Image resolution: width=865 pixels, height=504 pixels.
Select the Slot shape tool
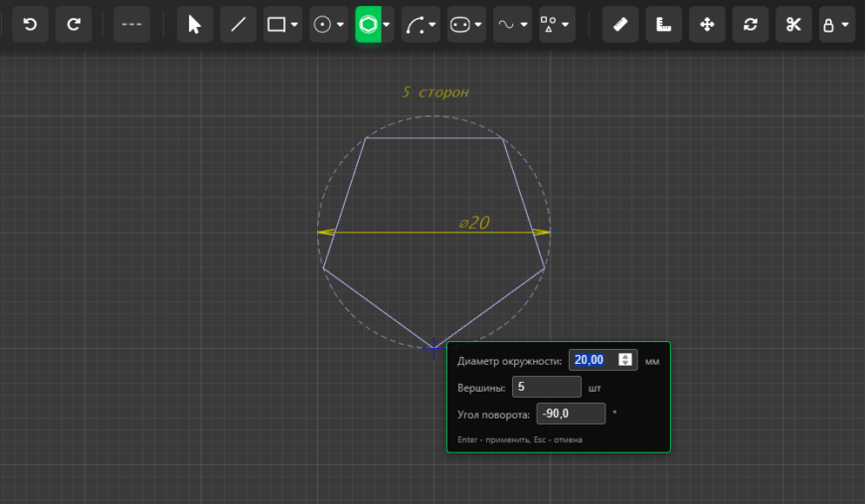click(x=460, y=24)
